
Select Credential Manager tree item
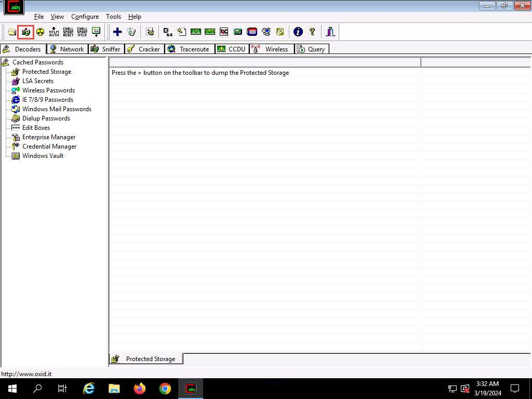click(49, 147)
